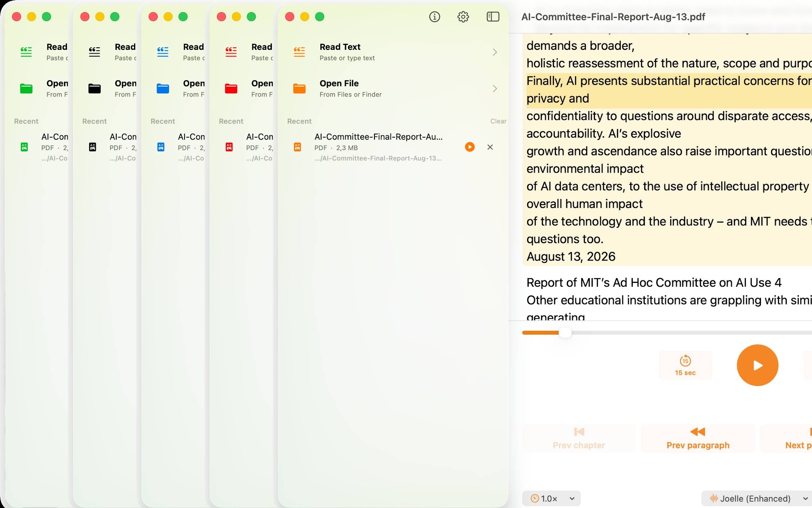Open settings gear in the orange window

[463, 17]
